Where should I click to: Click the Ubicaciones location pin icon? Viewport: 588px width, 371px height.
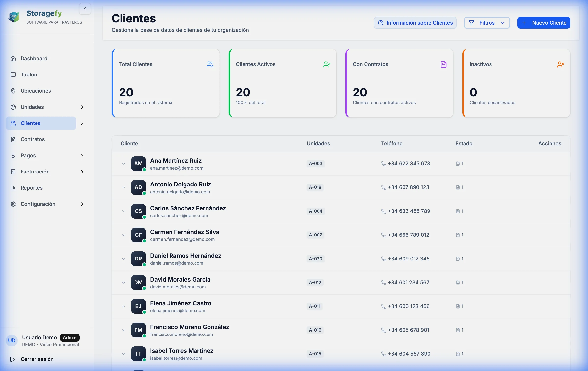click(13, 91)
